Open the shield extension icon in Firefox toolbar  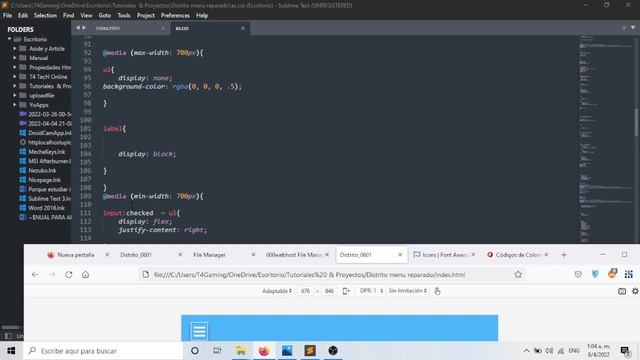point(595,275)
